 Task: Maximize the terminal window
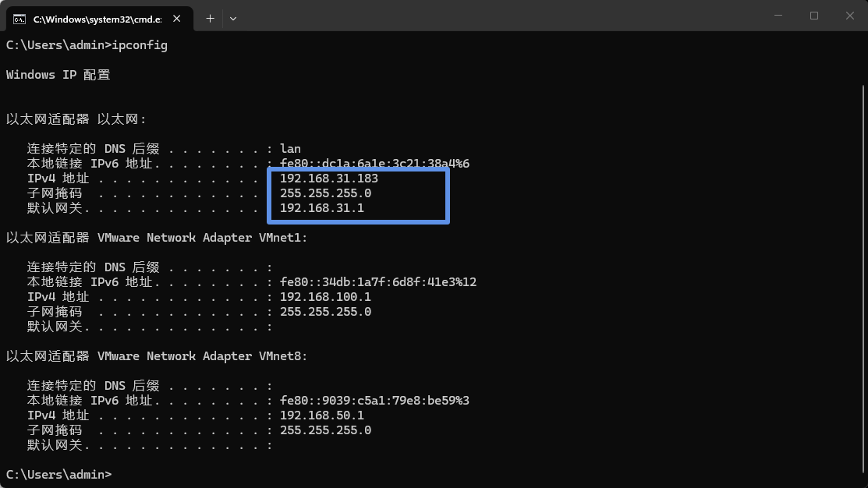coord(813,16)
